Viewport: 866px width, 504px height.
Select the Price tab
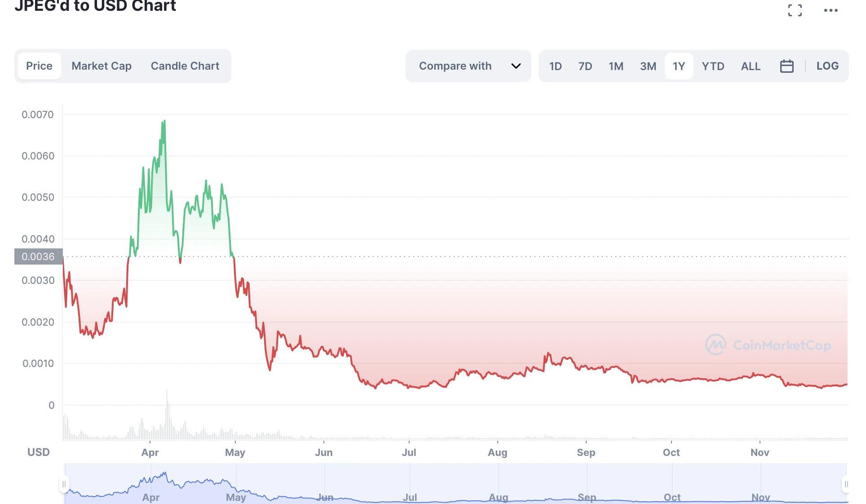coord(39,66)
